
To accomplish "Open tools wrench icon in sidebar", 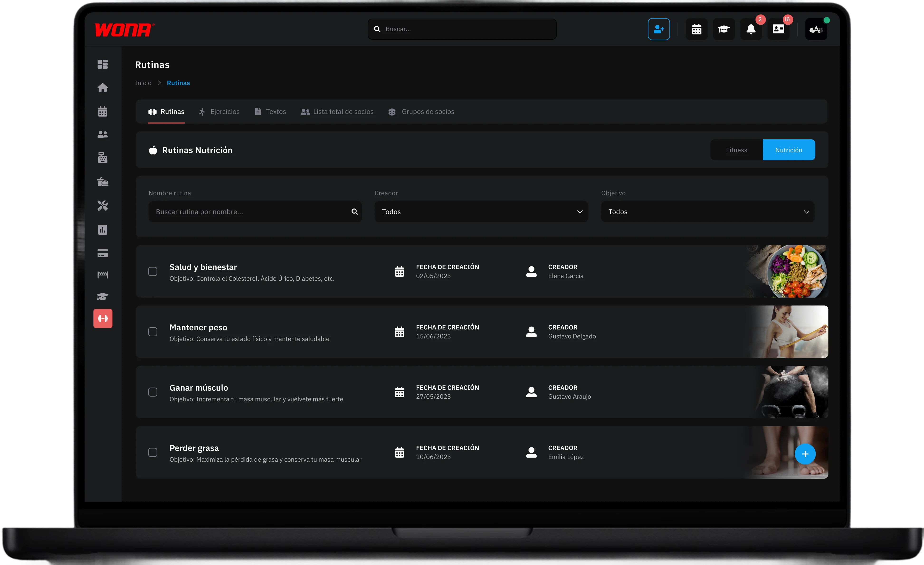I will point(103,205).
